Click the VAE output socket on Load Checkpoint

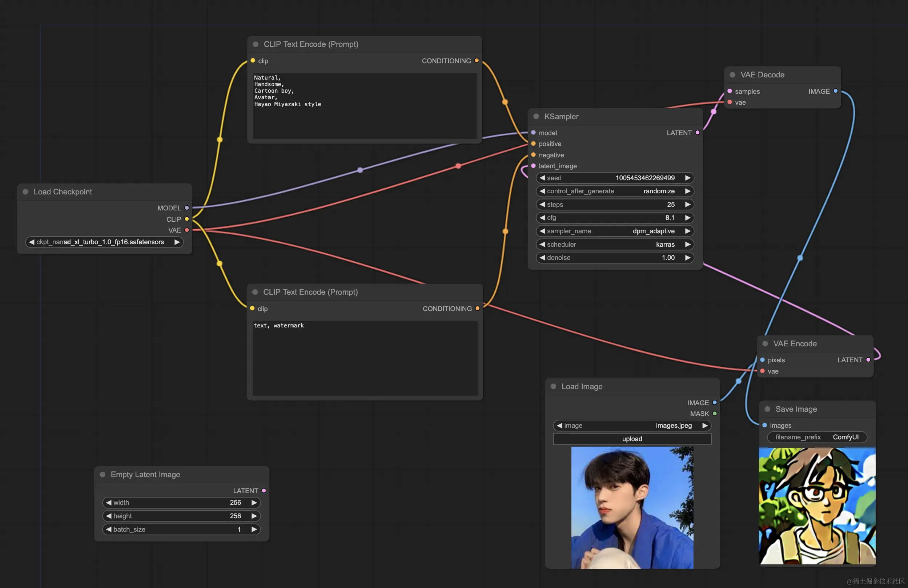click(187, 230)
